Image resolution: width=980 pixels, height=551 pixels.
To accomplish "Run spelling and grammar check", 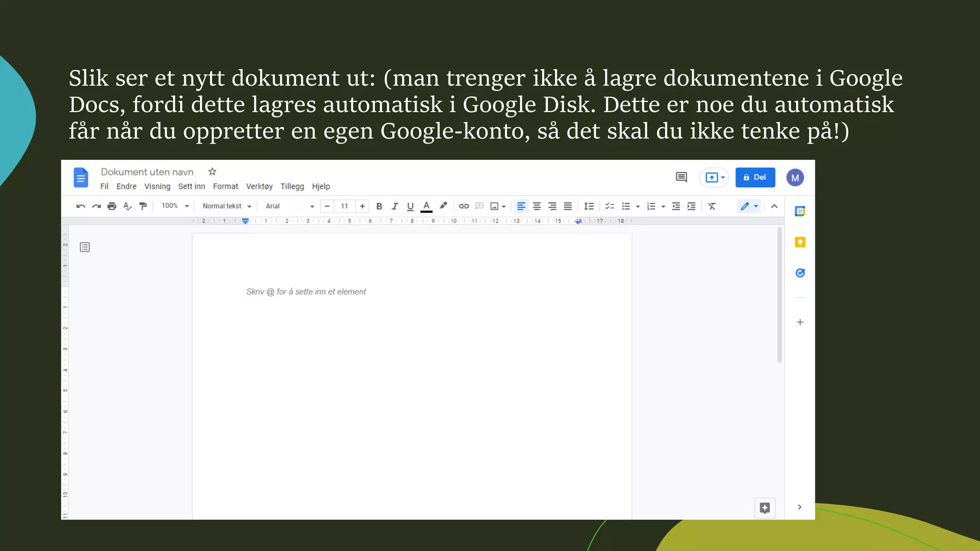I will tap(127, 206).
